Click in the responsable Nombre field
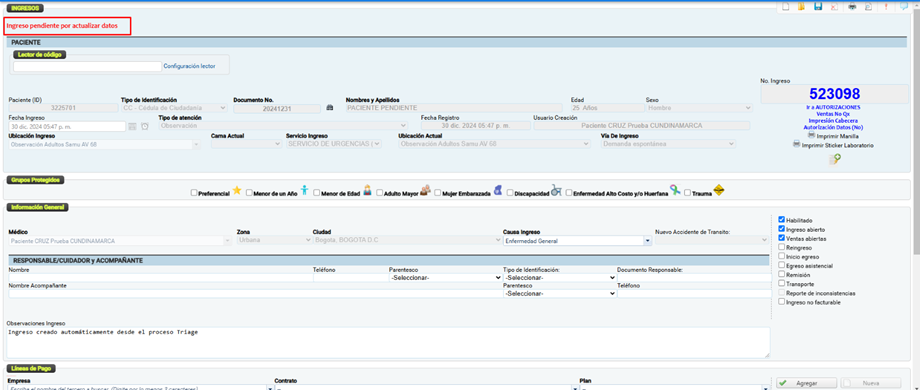This screenshot has width=920, height=390. (160, 278)
